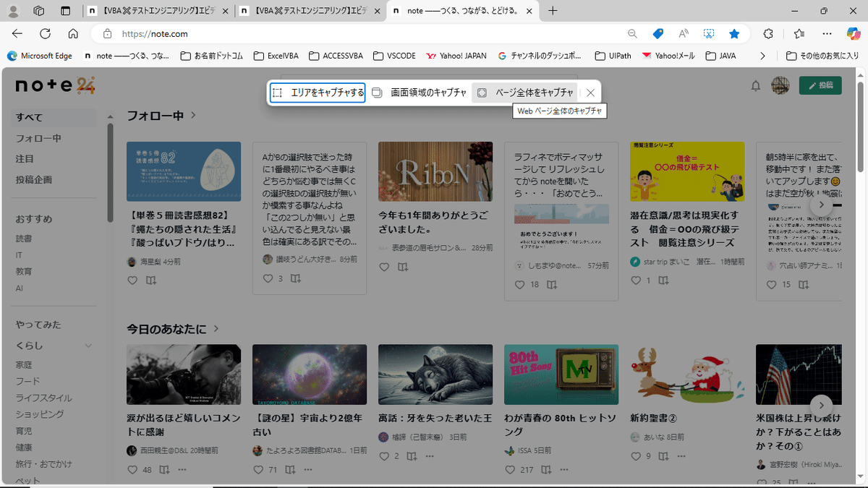Like the 海里梨 post with its heart icon
Viewport: 868px width, 488px height.
pos(132,281)
